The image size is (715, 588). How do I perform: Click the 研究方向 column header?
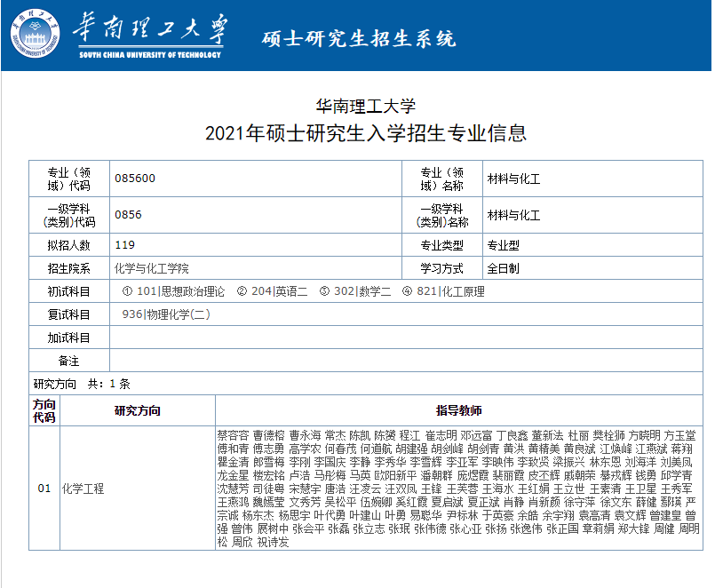coord(138,410)
